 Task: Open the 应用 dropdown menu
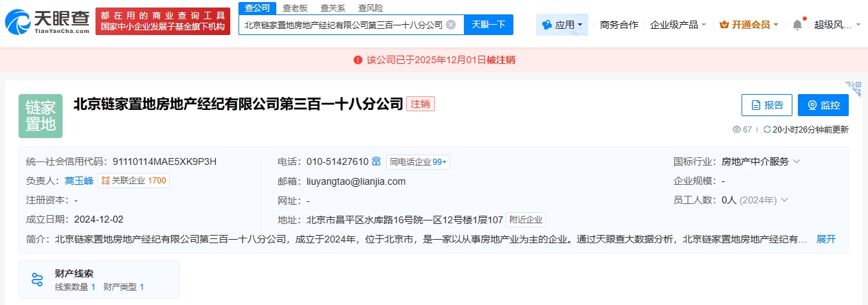[561, 25]
